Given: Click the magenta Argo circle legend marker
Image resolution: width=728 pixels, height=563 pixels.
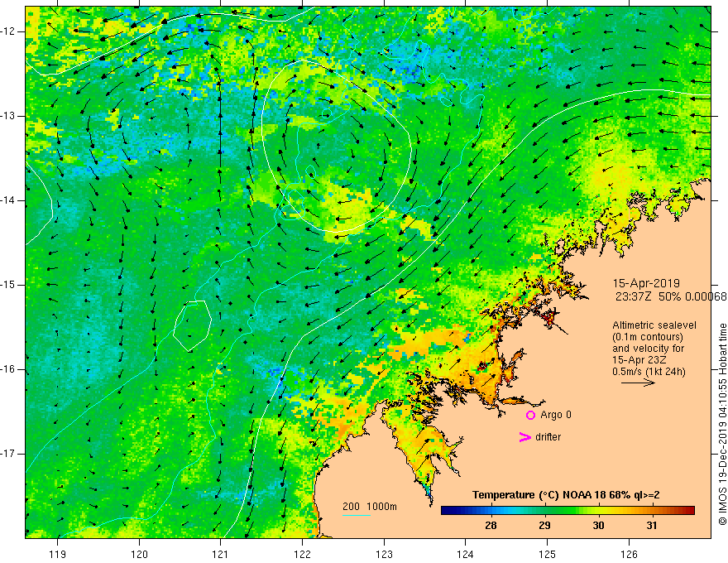Looking at the screenshot, I should (x=530, y=415).
